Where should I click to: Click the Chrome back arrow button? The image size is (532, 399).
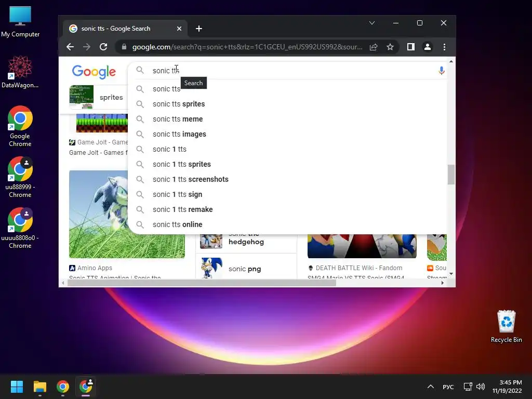70,47
